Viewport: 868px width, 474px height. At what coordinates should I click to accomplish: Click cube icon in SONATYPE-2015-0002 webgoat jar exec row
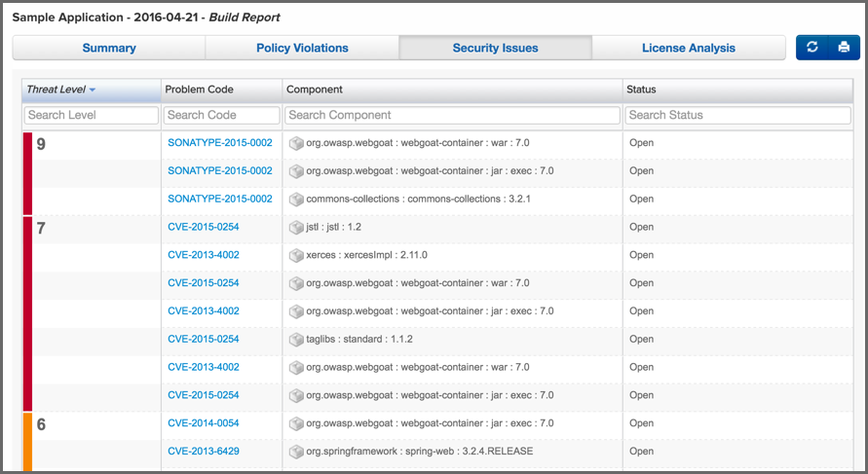(x=296, y=171)
